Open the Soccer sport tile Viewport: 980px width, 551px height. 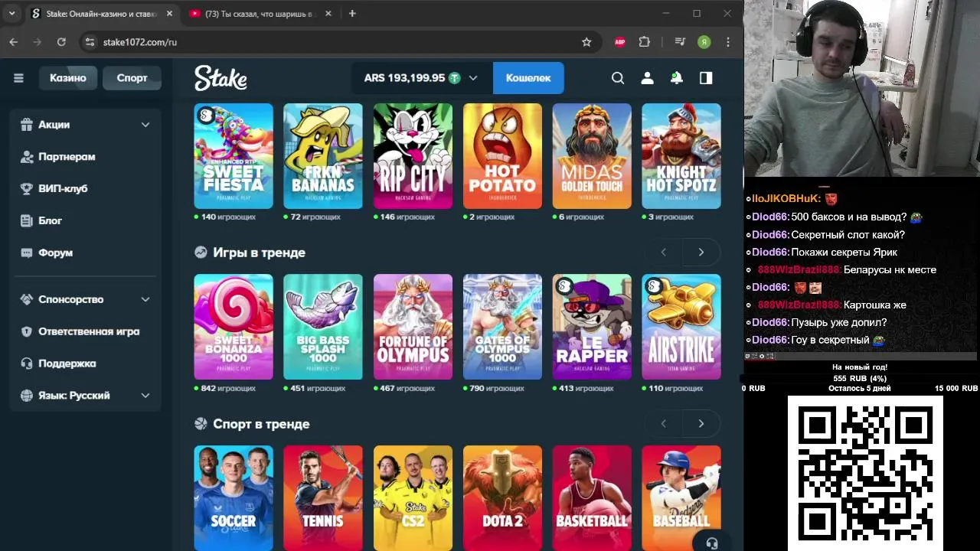pos(234,498)
